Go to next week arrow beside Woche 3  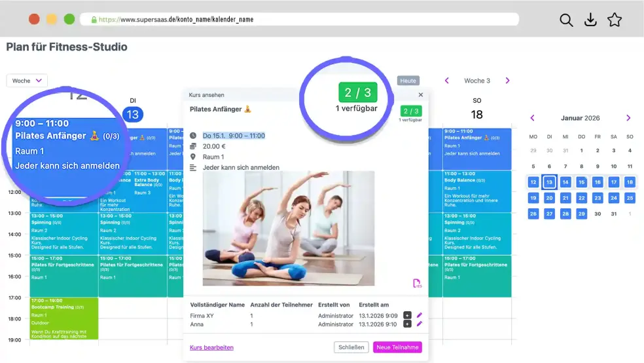pyautogui.click(x=508, y=81)
